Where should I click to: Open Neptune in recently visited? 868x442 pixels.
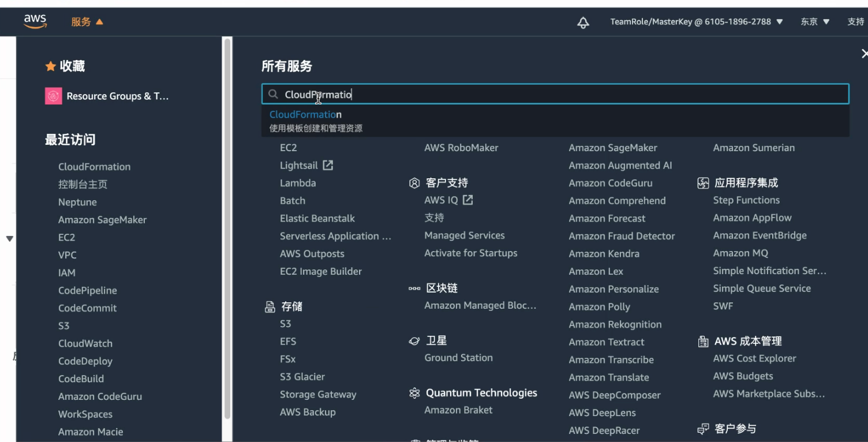coord(77,203)
